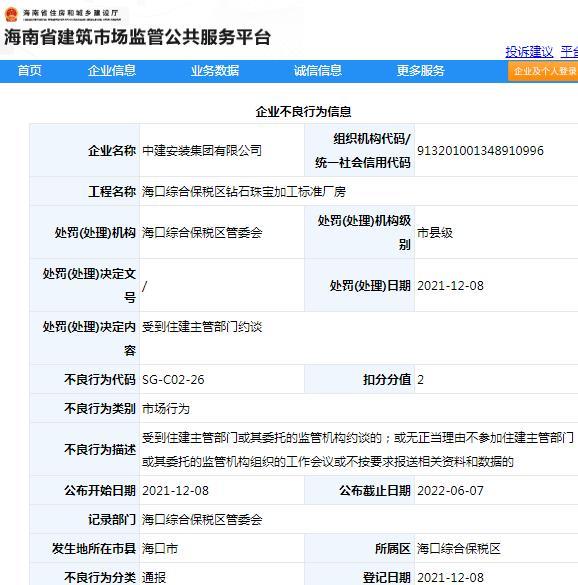
Task: Click the 扣分分值 value 2
Action: [421, 379]
